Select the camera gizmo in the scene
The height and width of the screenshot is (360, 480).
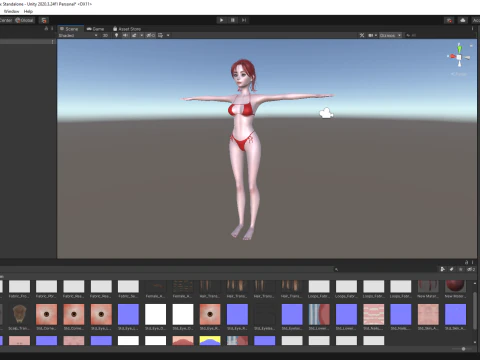pos(326,113)
